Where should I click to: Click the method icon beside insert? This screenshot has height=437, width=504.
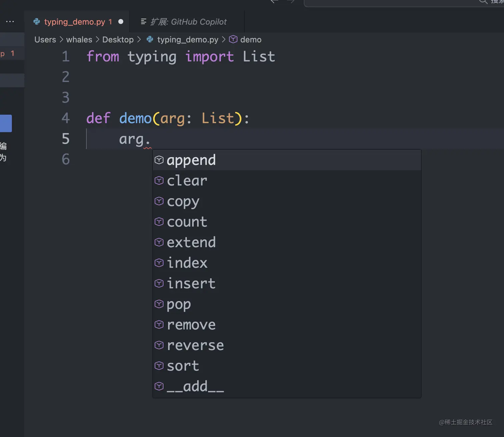tap(159, 283)
